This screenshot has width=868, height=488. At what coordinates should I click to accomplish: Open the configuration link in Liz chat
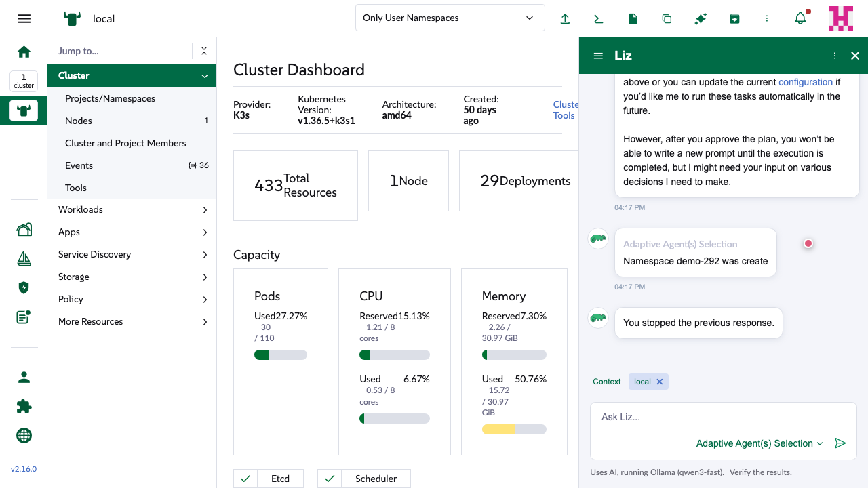[x=806, y=82]
